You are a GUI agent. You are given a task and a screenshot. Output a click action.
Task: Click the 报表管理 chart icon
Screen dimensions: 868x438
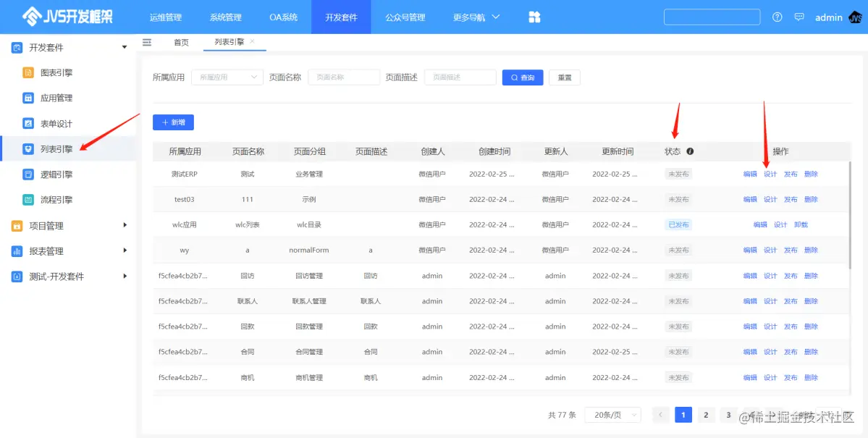[17, 251]
